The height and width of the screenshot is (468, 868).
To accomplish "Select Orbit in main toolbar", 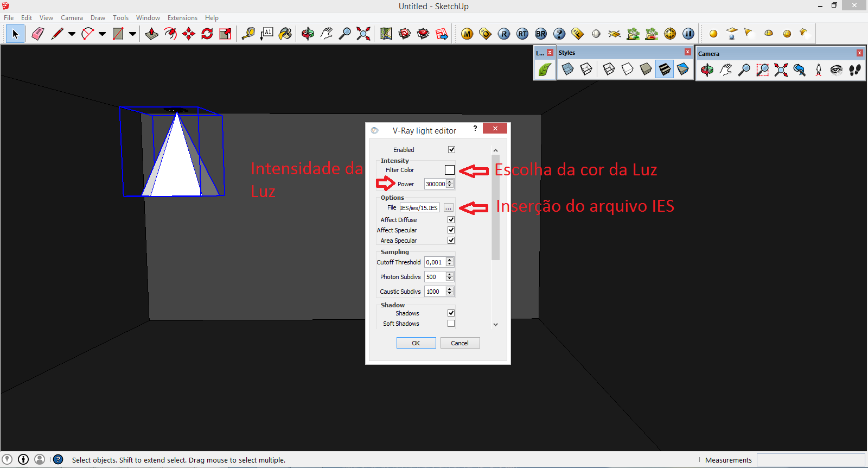I will pyautogui.click(x=308, y=34).
